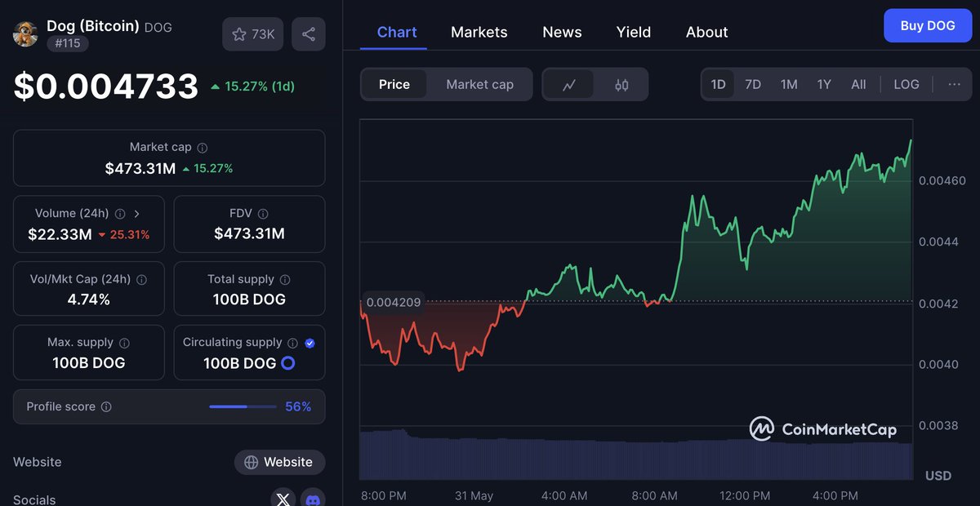The image size is (980, 506).
Task: Click the circulating supply ring indicator
Action: [x=288, y=363]
